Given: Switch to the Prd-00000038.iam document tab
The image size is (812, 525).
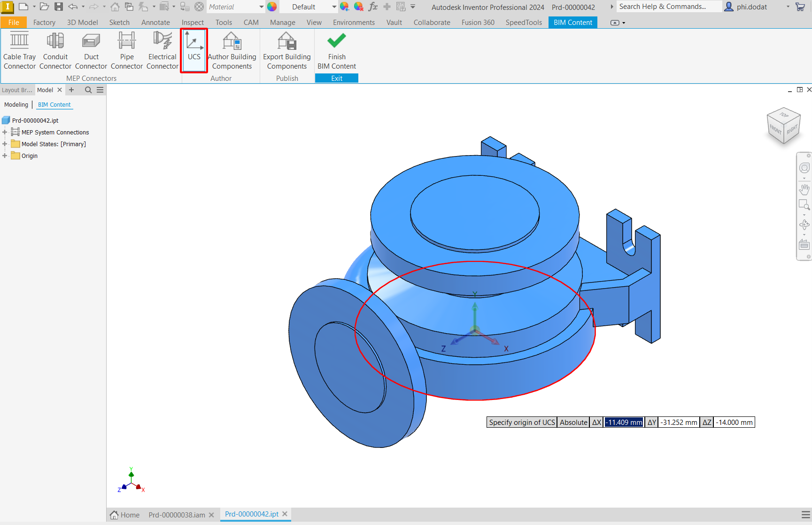Looking at the screenshot, I should click(177, 515).
